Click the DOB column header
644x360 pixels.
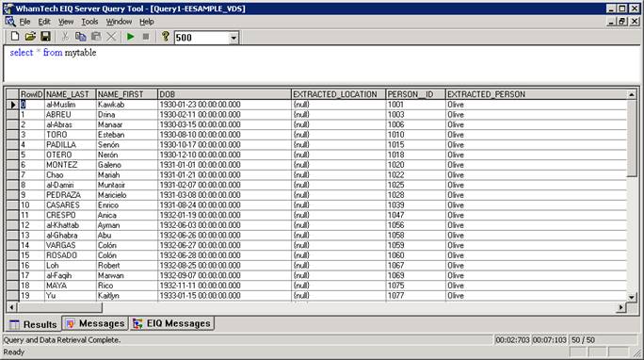pos(224,94)
